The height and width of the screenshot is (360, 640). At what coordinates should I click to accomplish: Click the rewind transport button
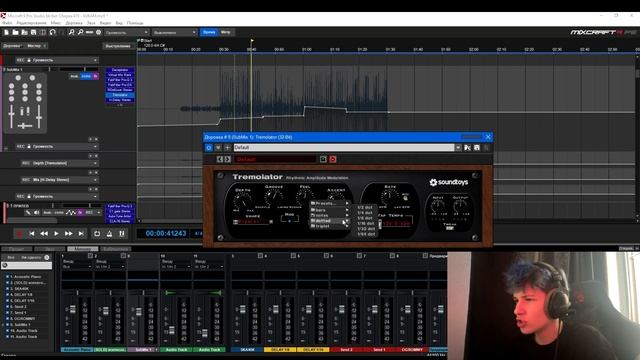click(44, 233)
